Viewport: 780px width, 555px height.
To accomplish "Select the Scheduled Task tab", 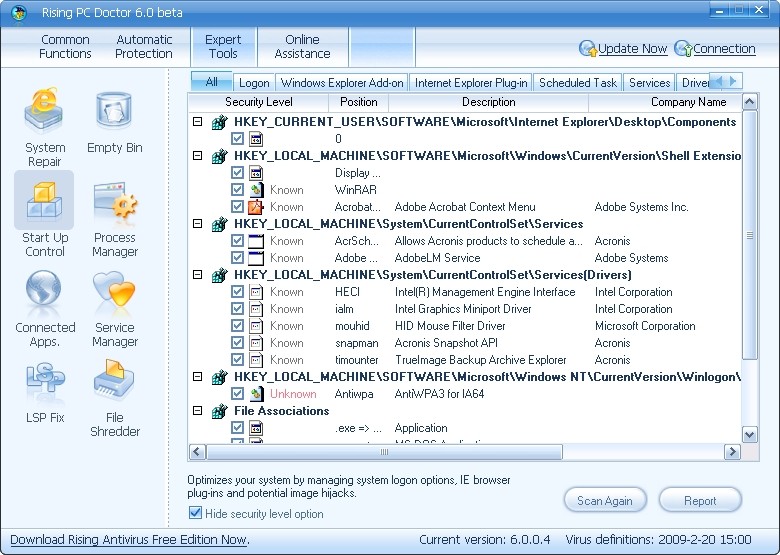I will tap(578, 83).
